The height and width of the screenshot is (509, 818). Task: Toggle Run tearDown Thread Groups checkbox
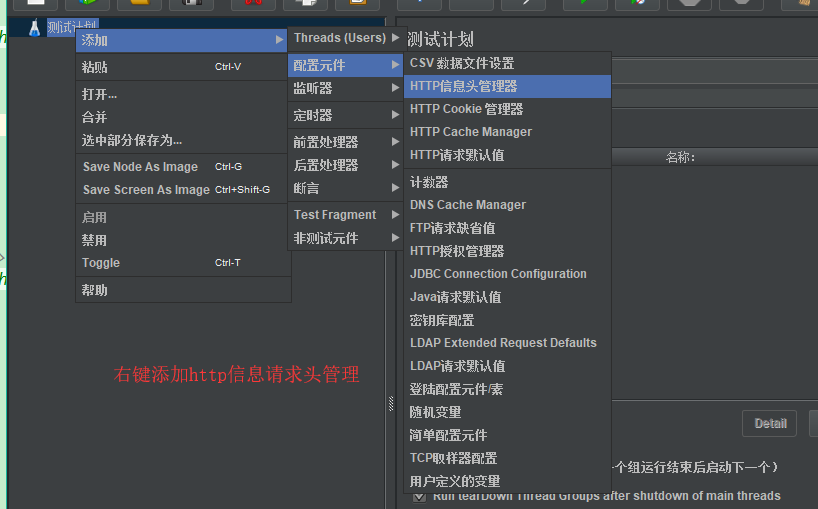pyautogui.click(x=419, y=496)
